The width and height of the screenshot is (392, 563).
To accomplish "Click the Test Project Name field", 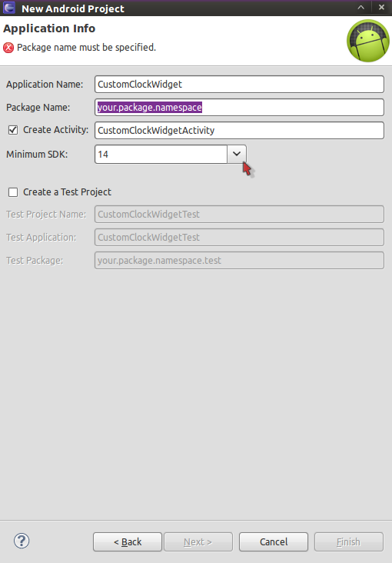I will [240, 215].
